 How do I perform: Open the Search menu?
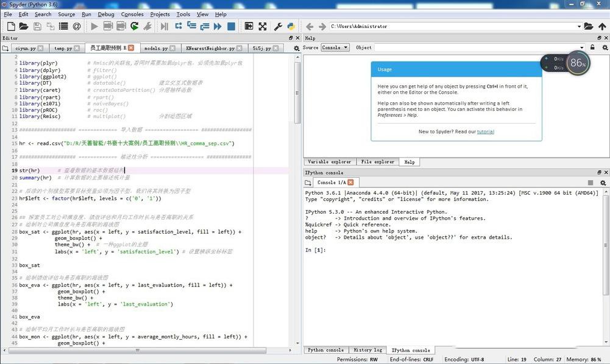[43, 14]
